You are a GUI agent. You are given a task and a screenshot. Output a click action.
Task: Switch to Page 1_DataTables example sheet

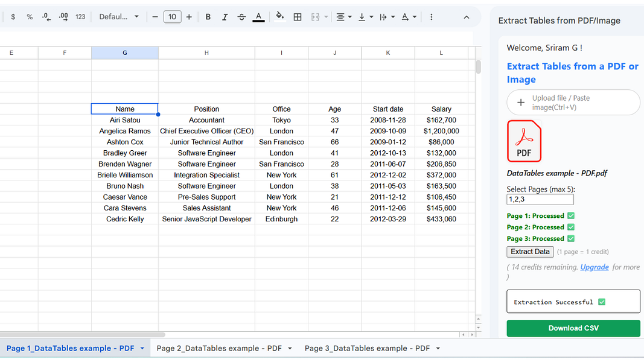pos(70,348)
